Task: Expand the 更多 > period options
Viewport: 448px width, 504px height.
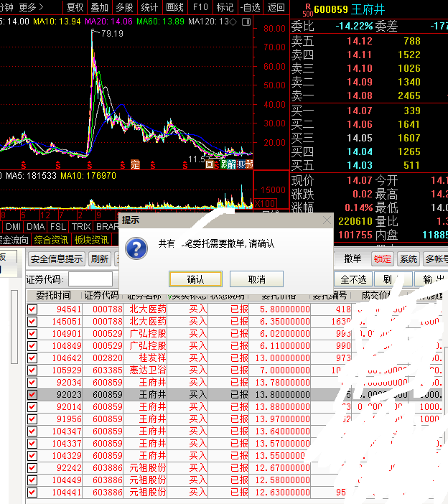Action: click(31, 7)
